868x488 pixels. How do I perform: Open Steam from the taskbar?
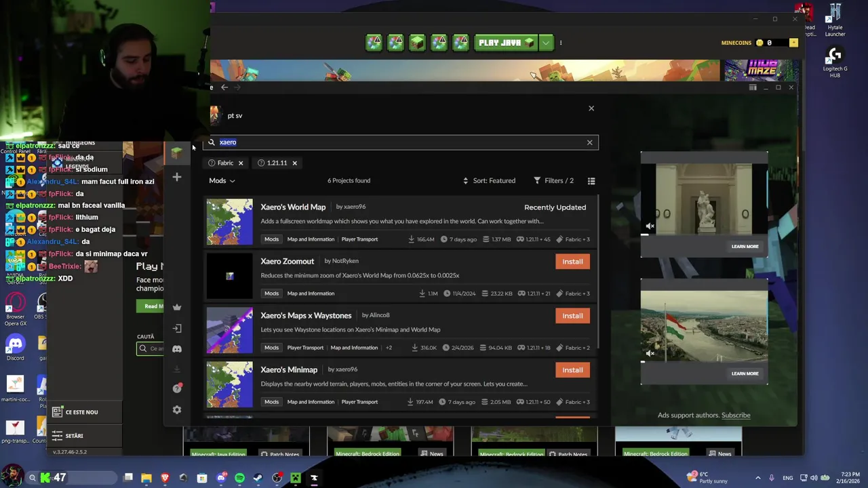[258, 478]
